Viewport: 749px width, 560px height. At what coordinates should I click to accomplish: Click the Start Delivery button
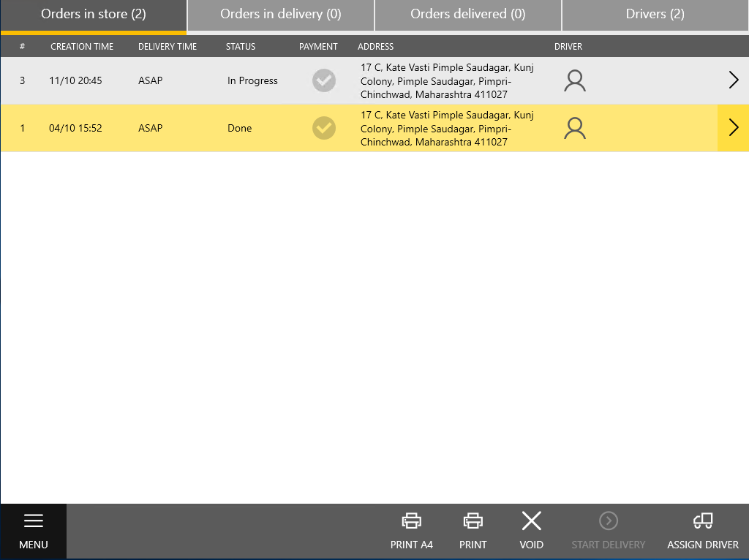[x=608, y=531]
